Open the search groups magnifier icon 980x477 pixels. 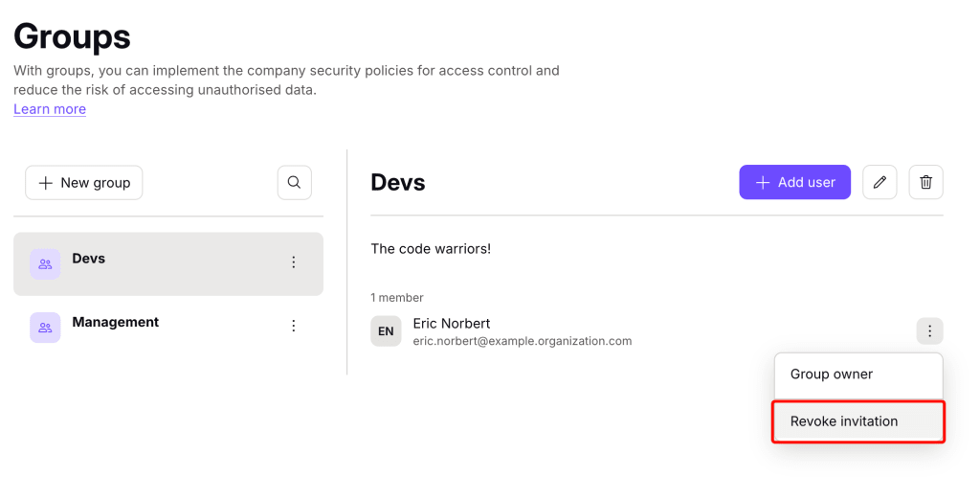tap(295, 183)
